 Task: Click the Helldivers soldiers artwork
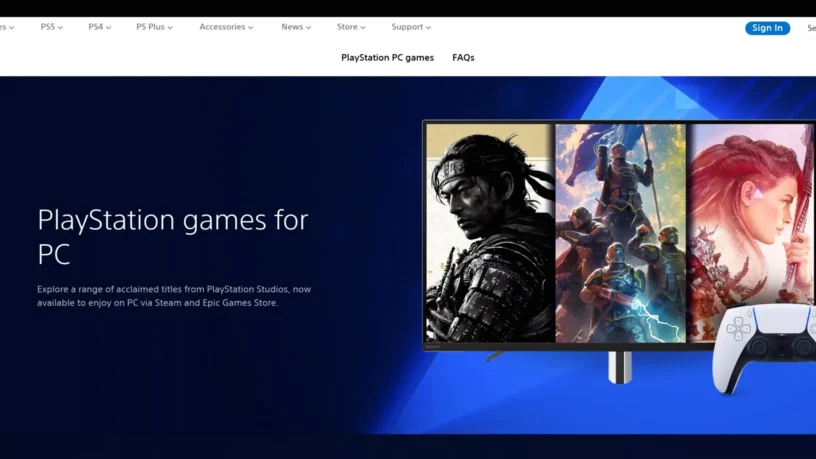(x=620, y=233)
